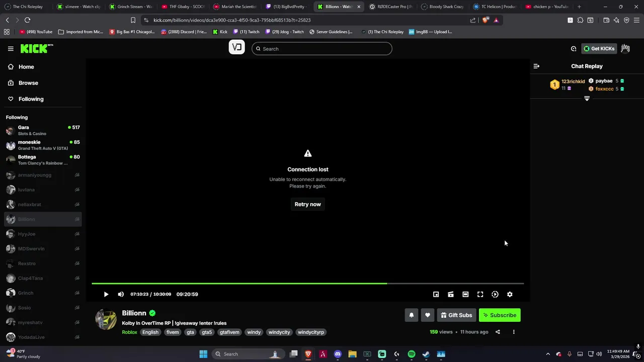Open the Big Bas #1 Chicagol bookmark

click(x=132, y=32)
